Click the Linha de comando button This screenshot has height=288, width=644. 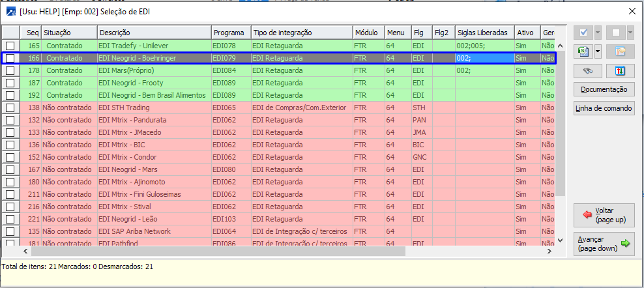pos(604,108)
